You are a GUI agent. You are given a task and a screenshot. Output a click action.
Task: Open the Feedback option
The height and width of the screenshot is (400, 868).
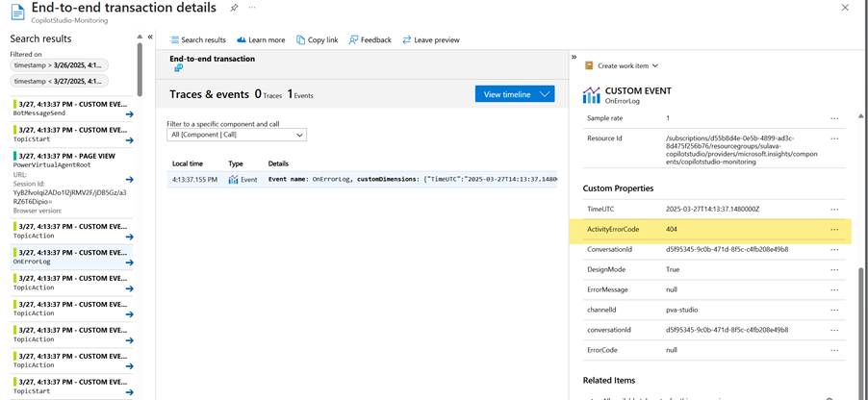pyautogui.click(x=370, y=39)
